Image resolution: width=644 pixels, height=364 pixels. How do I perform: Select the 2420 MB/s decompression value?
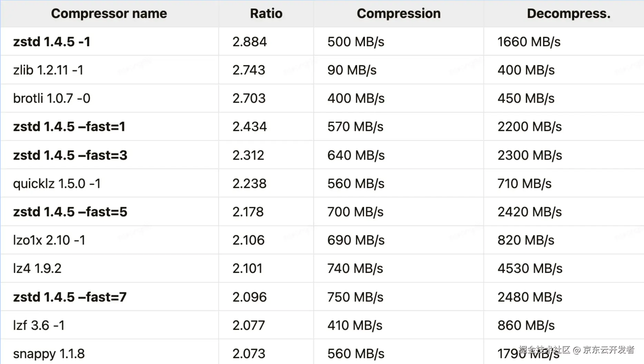tap(529, 212)
